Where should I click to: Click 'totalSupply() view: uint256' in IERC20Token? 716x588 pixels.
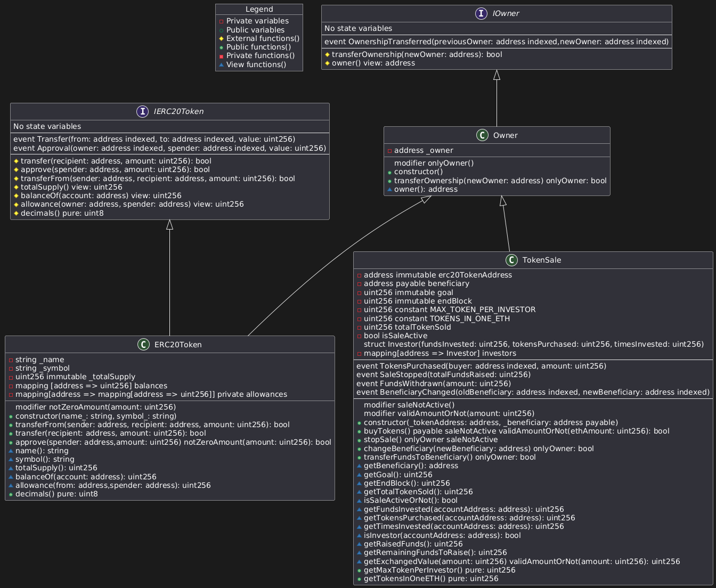71,187
